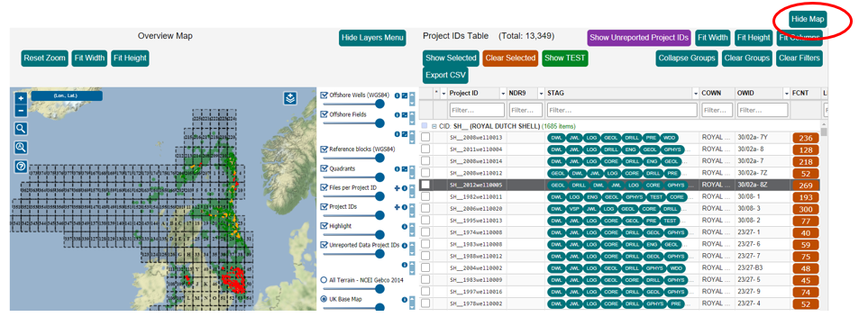The image size is (868, 335).
Task: Open the map help question-mark icon
Action: 21,166
